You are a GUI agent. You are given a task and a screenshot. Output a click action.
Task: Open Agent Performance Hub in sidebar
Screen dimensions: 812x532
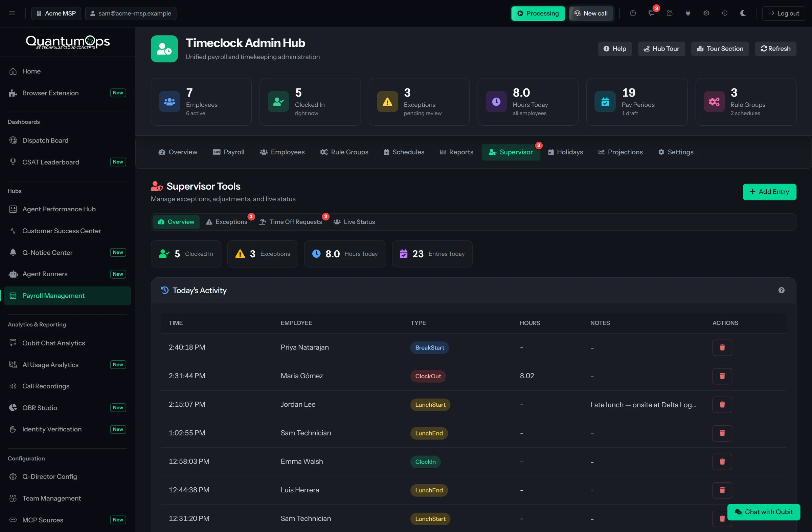(67, 209)
